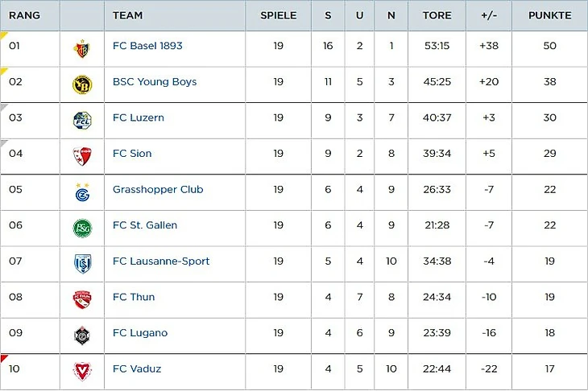Image resolution: width=588 pixels, height=391 pixels.
Task: Open the BSC Young Boys team page
Action: (155, 82)
